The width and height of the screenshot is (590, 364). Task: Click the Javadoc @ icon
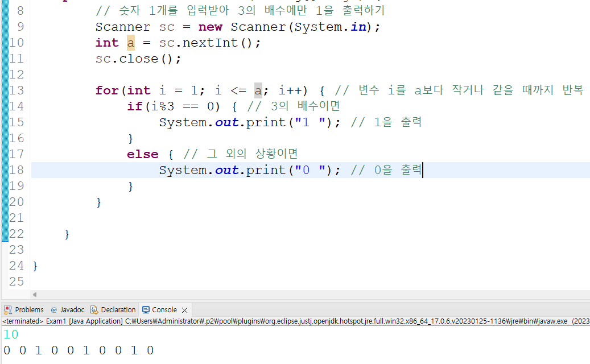54,310
